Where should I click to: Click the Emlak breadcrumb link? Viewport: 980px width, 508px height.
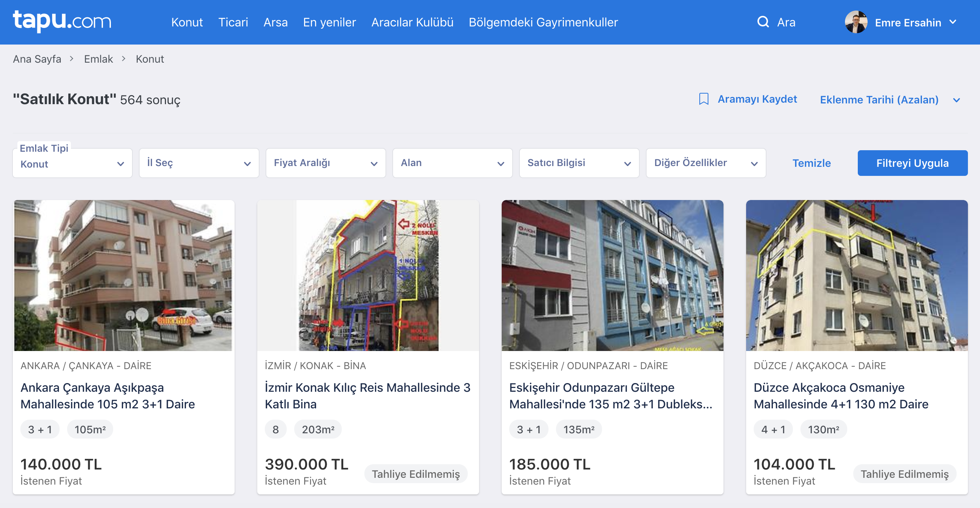click(98, 59)
